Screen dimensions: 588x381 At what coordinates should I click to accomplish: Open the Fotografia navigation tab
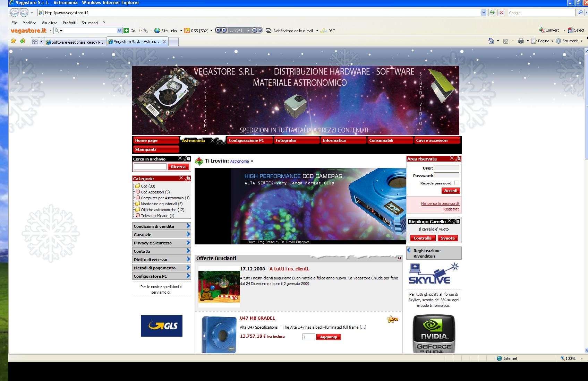pyautogui.click(x=296, y=140)
